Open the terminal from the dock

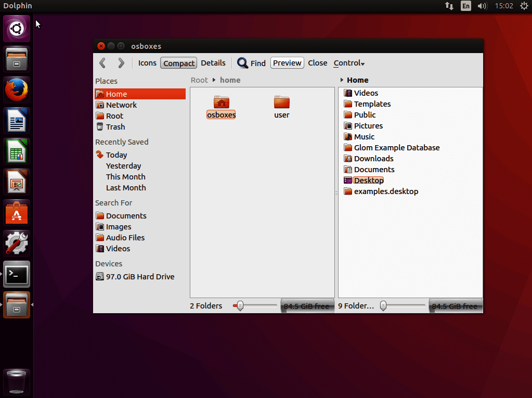16,274
